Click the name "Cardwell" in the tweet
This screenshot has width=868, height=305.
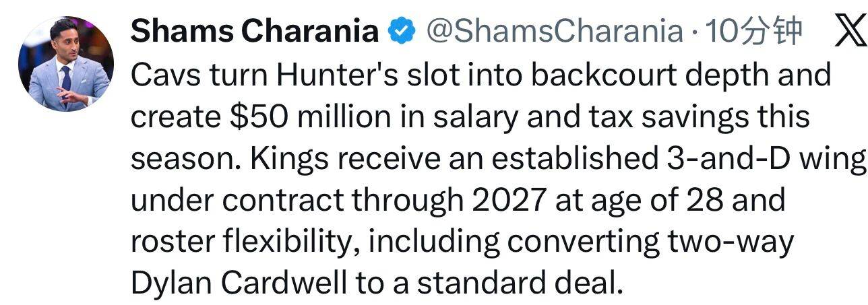click(280, 285)
